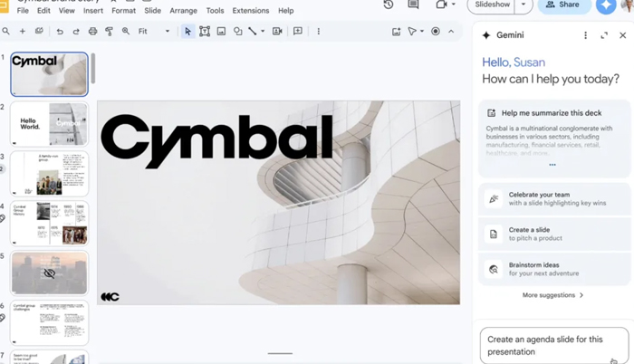The height and width of the screenshot is (364, 634).
Task: Click the search menus magnifier icon
Action: point(5,31)
